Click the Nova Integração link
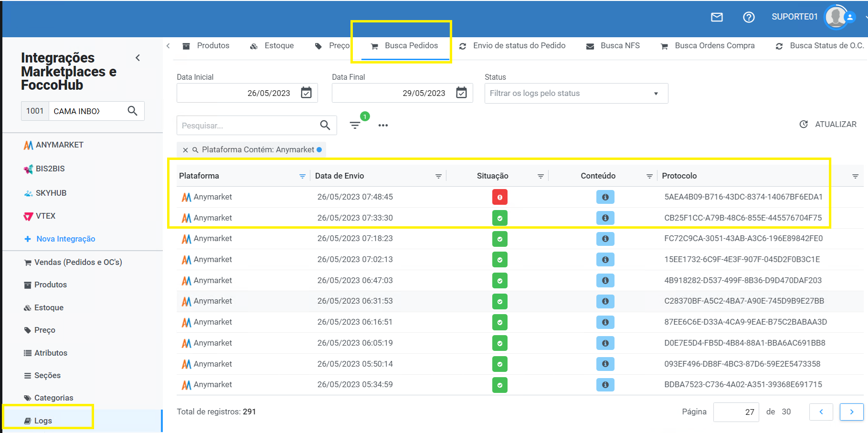The height and width of the screenshot is (433, 868). (x=60, y=239)
